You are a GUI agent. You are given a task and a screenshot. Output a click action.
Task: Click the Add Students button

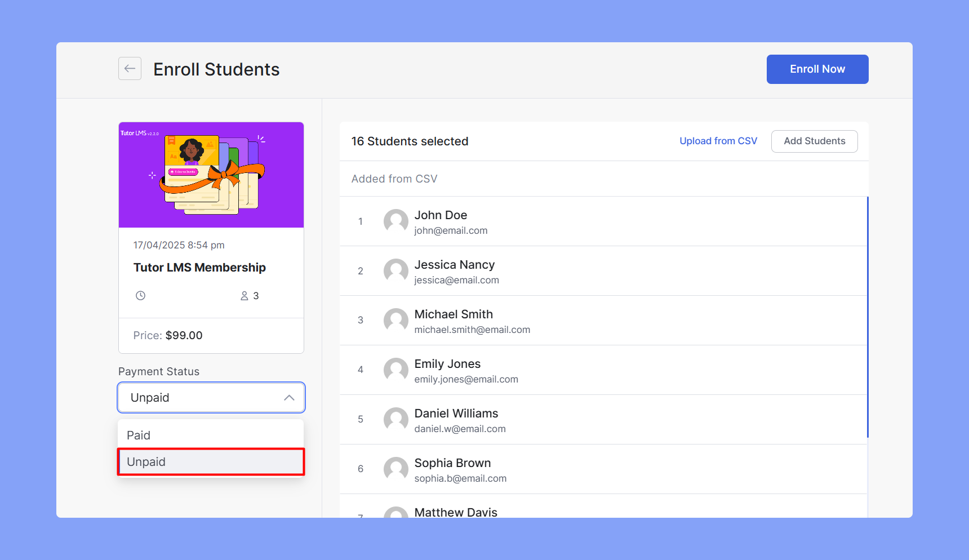tap(815, 141)
